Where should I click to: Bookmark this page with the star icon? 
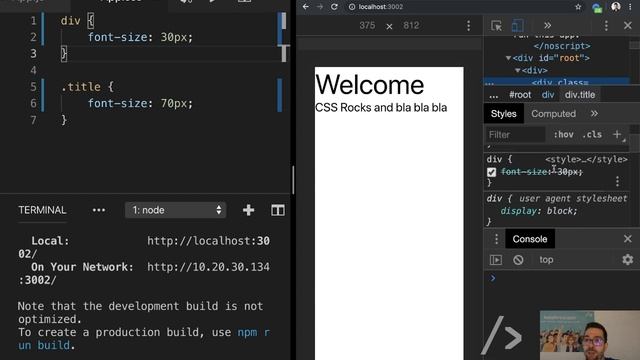pyautogui.click(x=578, y=7)
